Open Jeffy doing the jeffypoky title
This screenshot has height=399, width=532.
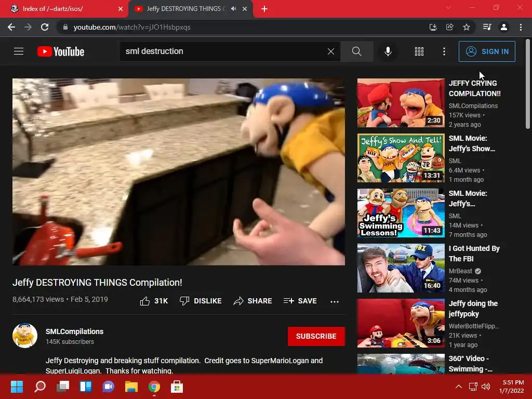473,309
